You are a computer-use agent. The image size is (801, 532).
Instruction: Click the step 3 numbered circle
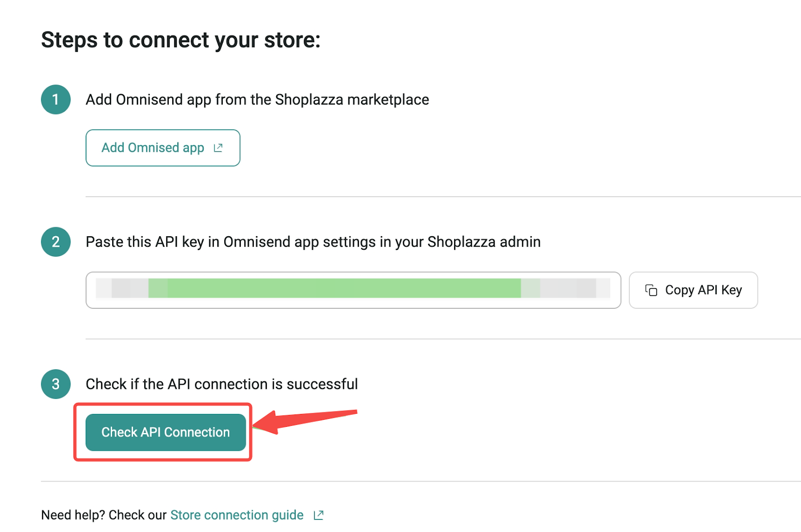56,384
